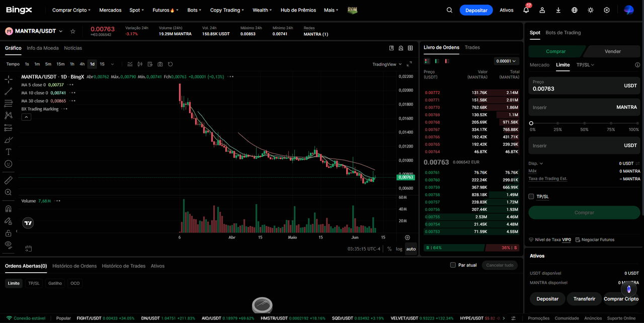Viewport: 644px width, 323px height.
Task: Change the candlestick chart type
Action: 140,64
